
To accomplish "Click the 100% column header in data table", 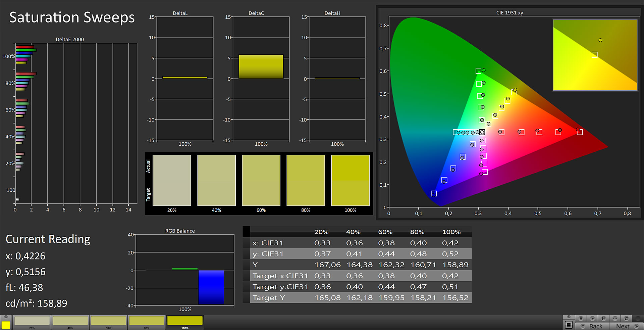I will click(x=451, y=232).
